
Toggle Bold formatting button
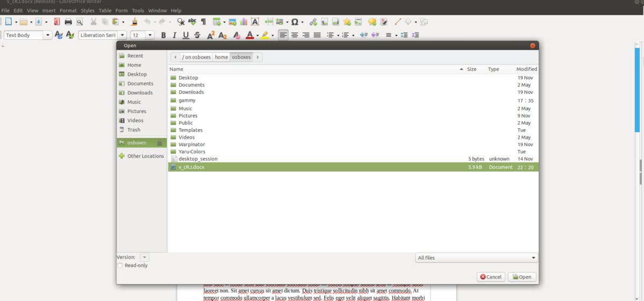(x=163, y=35)
